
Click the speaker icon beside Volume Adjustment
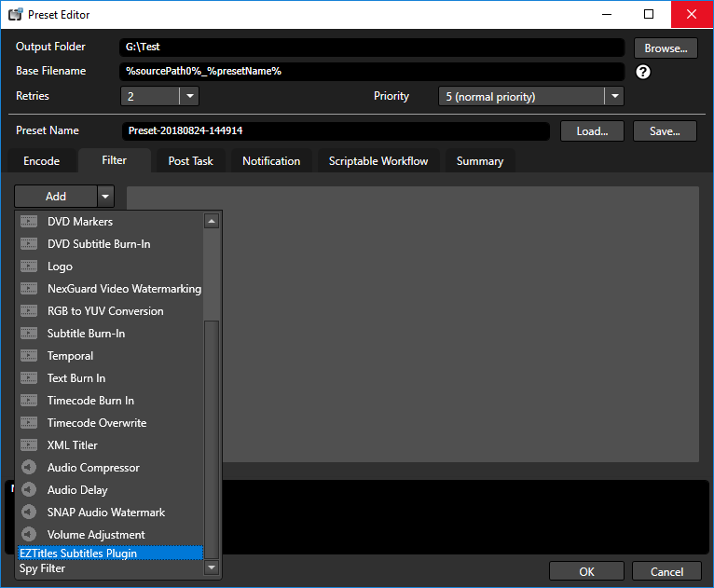[x=29, y=535]
